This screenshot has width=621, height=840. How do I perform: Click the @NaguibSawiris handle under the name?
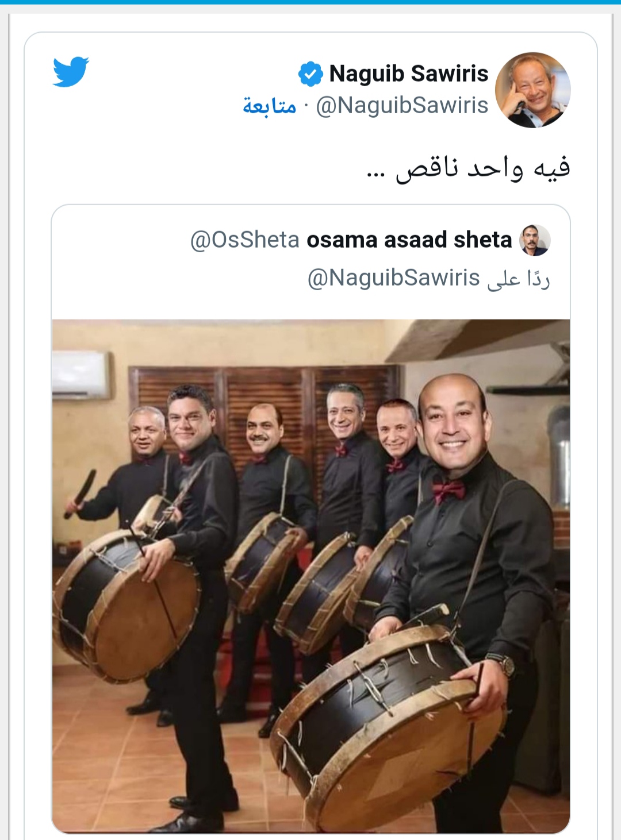402,106
